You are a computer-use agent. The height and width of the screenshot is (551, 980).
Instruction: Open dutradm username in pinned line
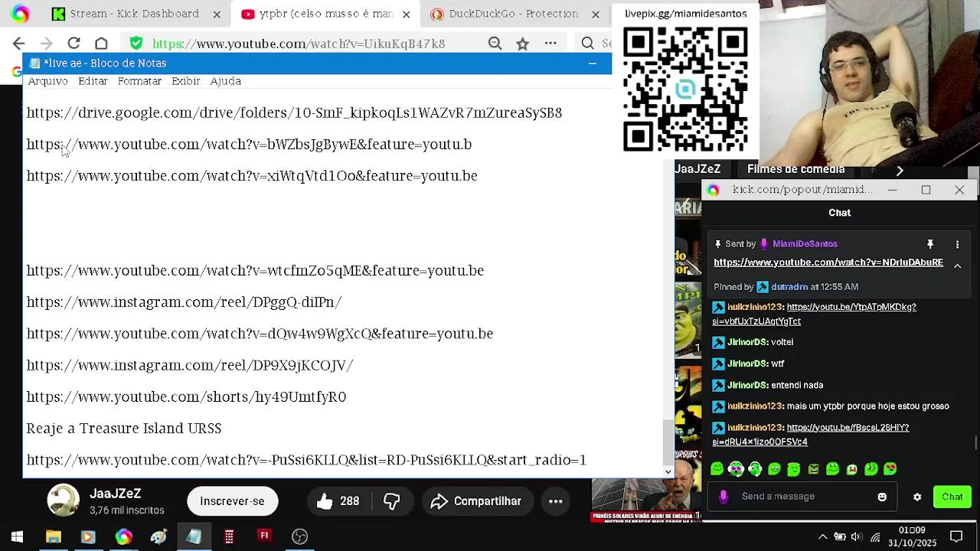point(789,287)
